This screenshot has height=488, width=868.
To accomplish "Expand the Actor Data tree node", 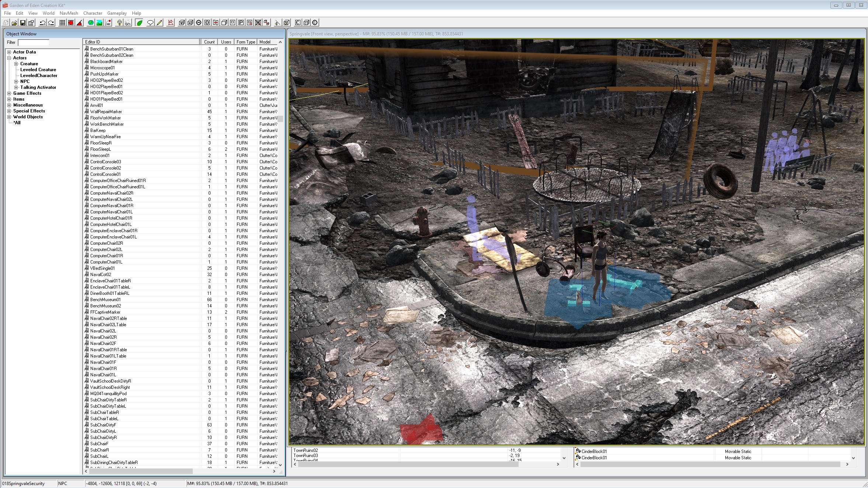I will coord(9,52).
